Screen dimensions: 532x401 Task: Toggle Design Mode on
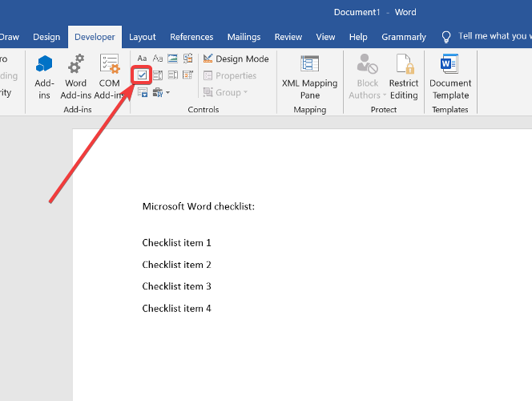pos(236,59)
